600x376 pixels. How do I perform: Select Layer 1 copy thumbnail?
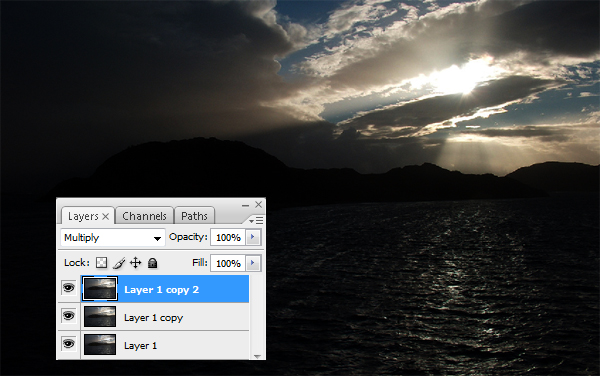99,317
